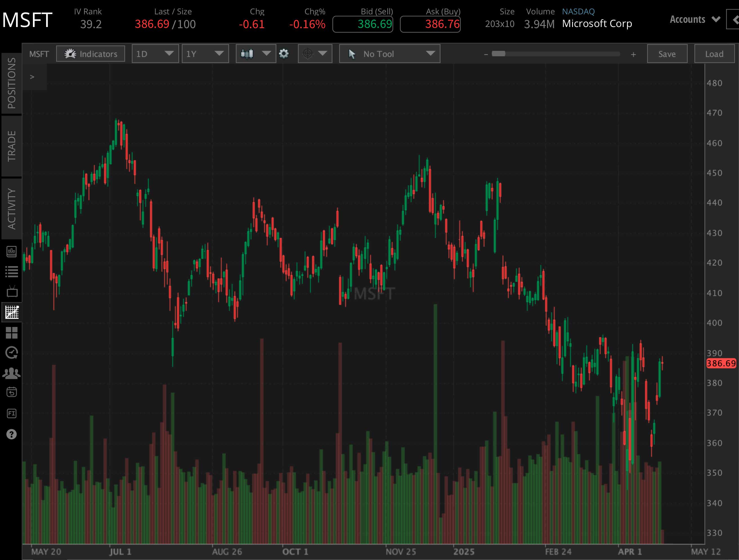Open the 1Y range dropdown
The width and height of the screenshot is (739, 560).
point(205,53)
